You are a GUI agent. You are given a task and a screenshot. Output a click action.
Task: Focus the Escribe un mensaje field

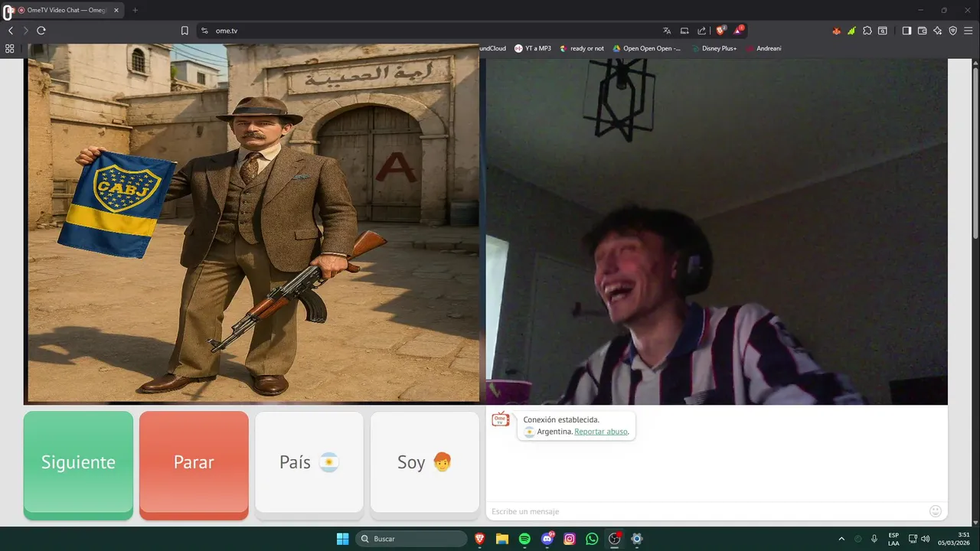tap(706, 511)
